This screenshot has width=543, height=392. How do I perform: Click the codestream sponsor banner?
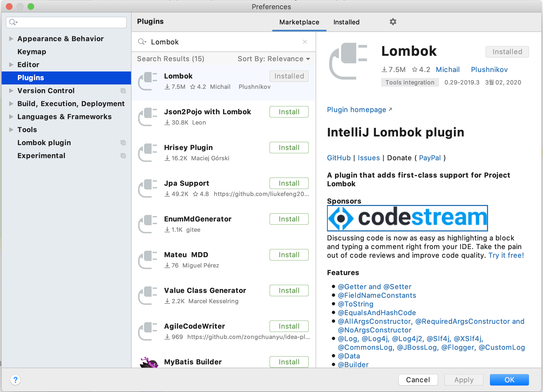pyautogui.click(x=407, y=218)
